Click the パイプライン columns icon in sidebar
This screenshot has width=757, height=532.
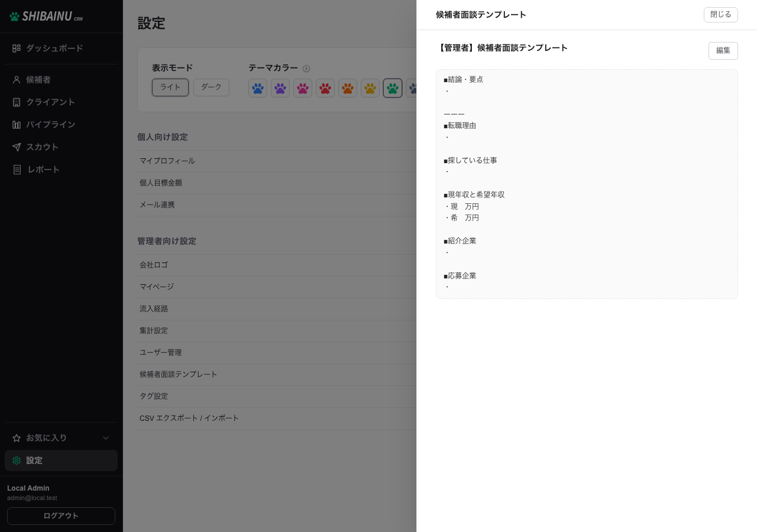(17, 125)
